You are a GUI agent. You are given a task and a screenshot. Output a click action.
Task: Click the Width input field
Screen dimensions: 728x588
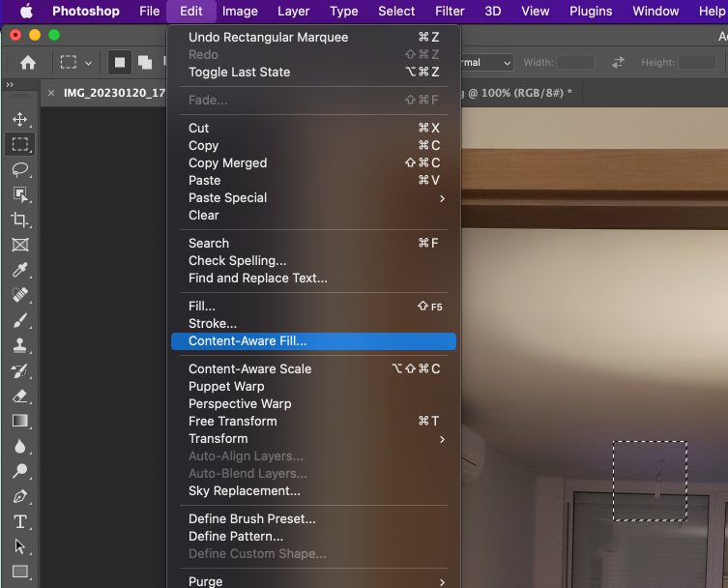click(576, 62)
